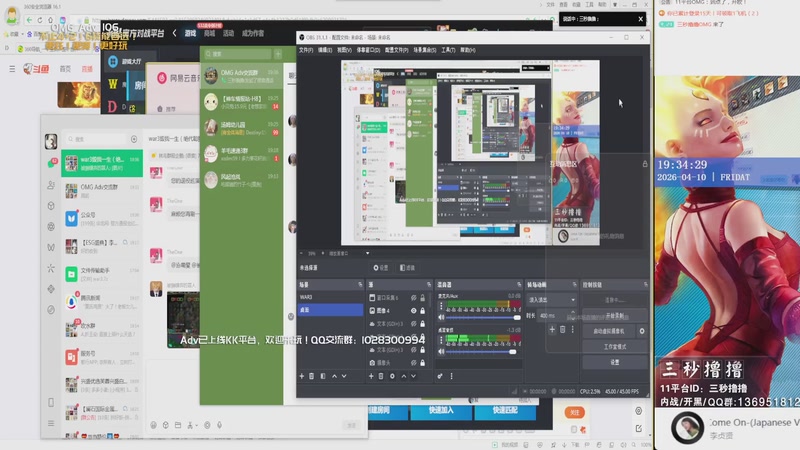Open source properties gear in sources toolbar
This screenshot has width=800, height=450.
coord(392,377)
